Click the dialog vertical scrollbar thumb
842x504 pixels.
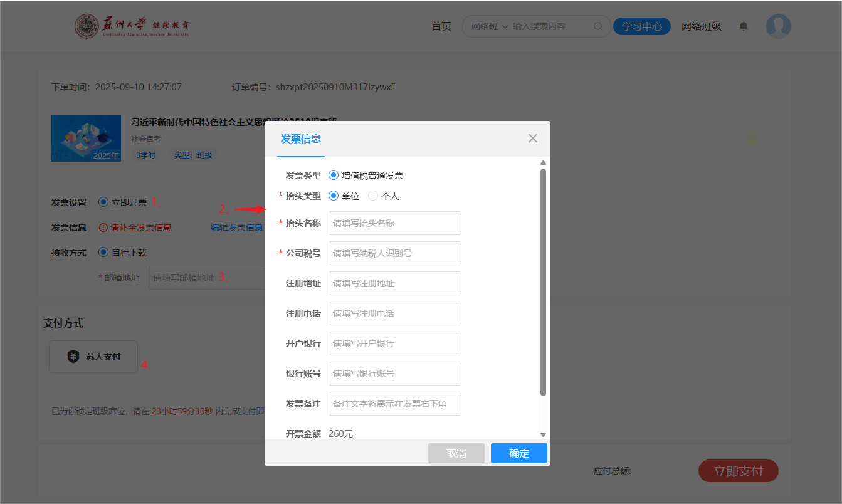click(543, 282)
